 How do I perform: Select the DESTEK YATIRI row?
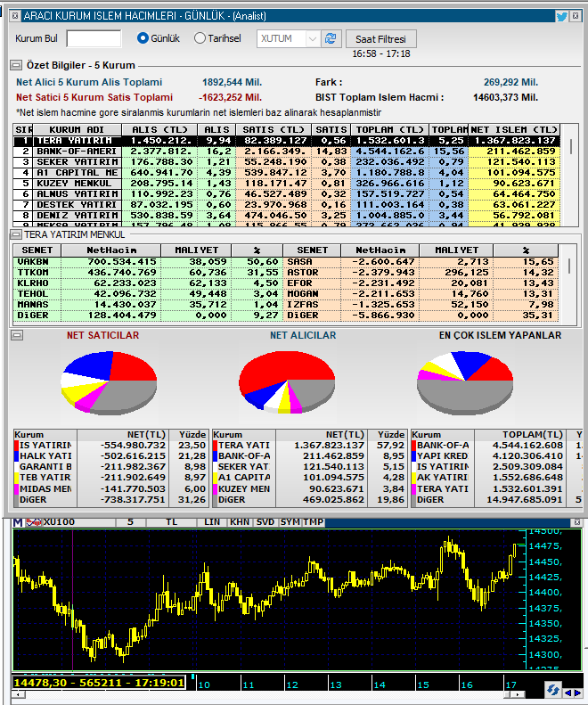pyautogui.click(x=287, y=205)
